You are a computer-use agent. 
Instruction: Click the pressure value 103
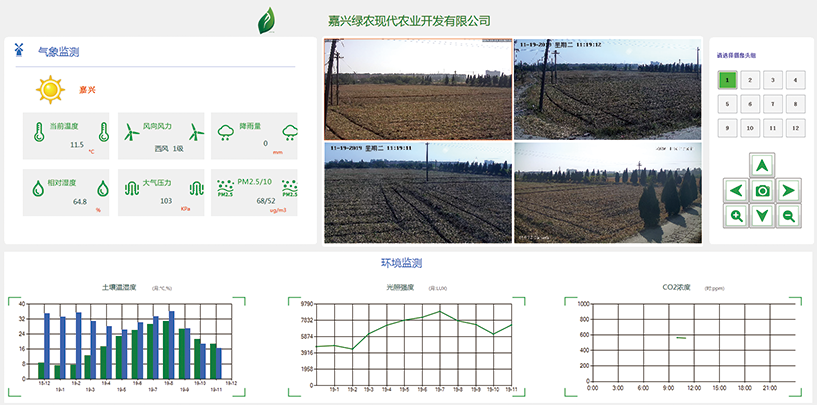click(x=166, y=201)
